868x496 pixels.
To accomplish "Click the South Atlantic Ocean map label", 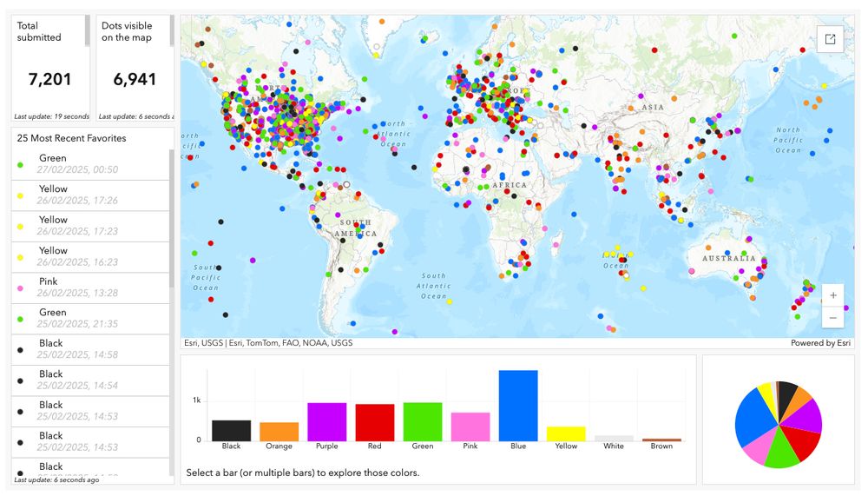I will click(433, 286).
